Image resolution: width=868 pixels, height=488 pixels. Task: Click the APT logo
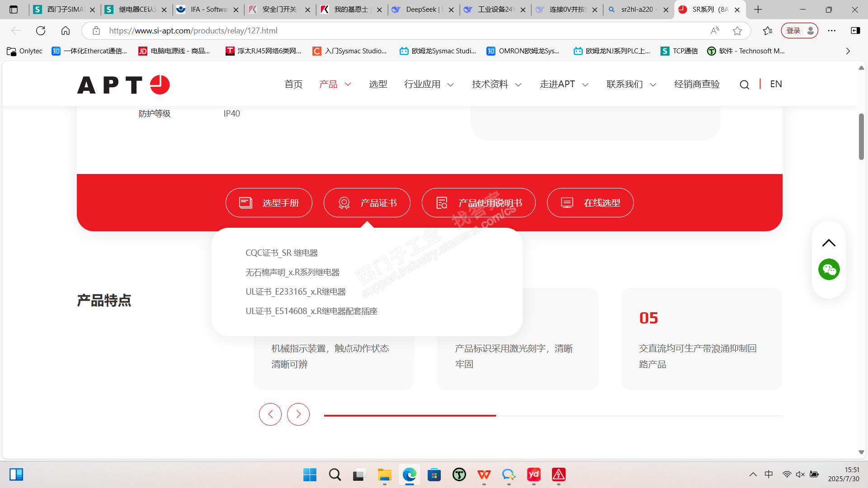123,84
